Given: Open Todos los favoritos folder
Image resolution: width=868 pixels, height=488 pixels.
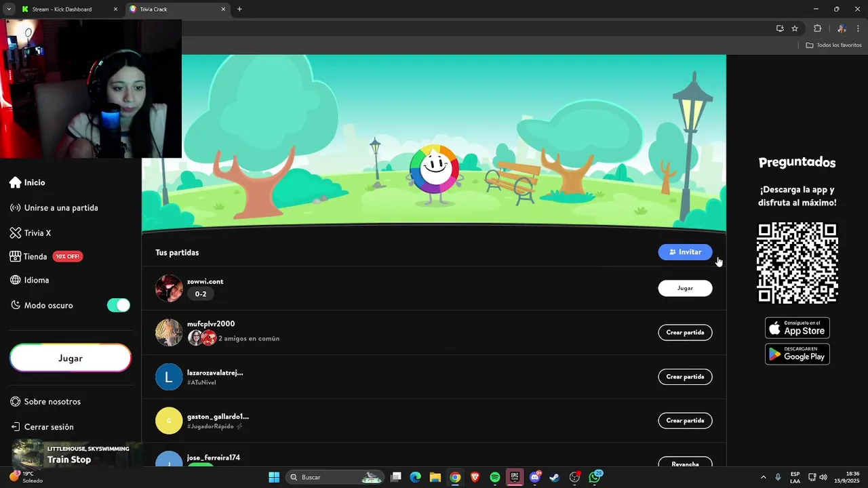Looking at the screenshot, I should [x=833, y=45].
